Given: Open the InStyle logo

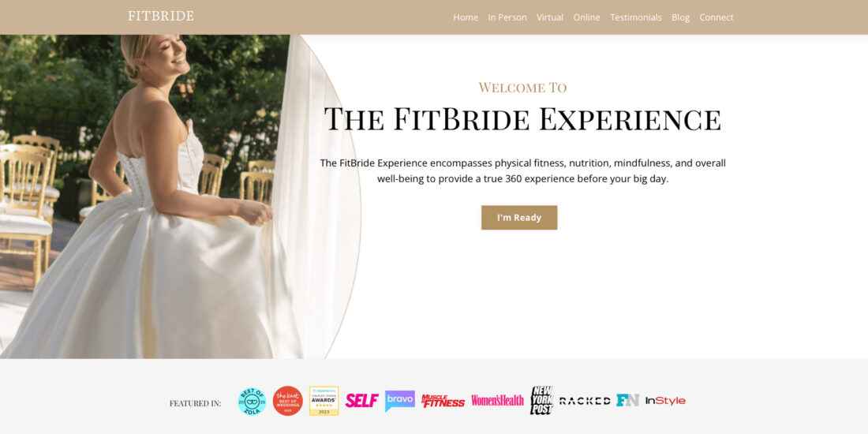Looking at the screenshot, I should click(665, 401).
